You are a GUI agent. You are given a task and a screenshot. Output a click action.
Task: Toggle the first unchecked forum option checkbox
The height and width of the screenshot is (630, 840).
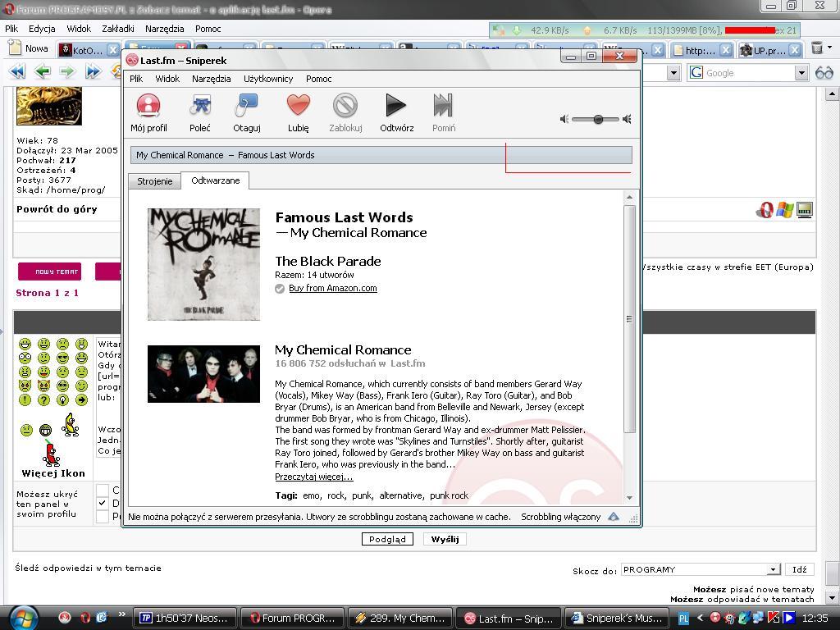[x=102, y=490]
